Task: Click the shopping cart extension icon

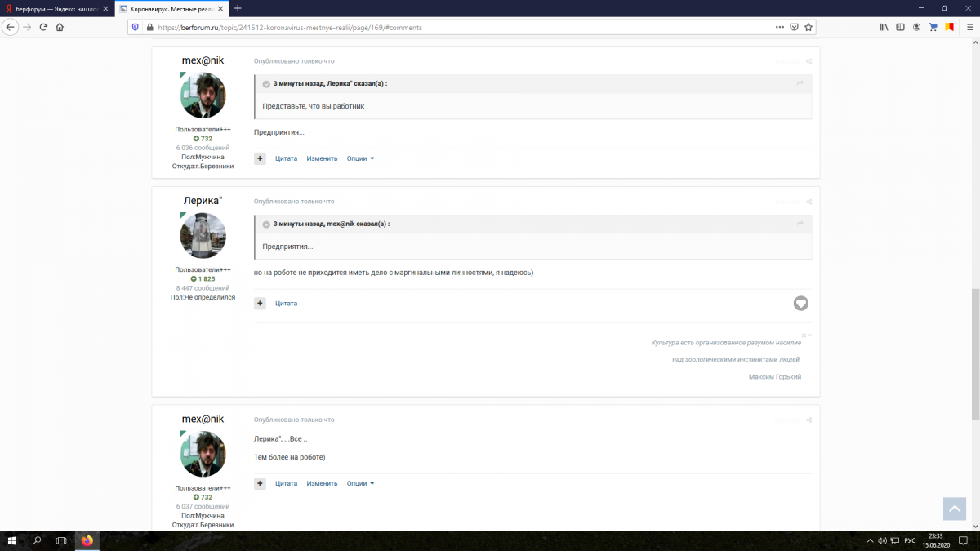Action: (x=933, y=27)
